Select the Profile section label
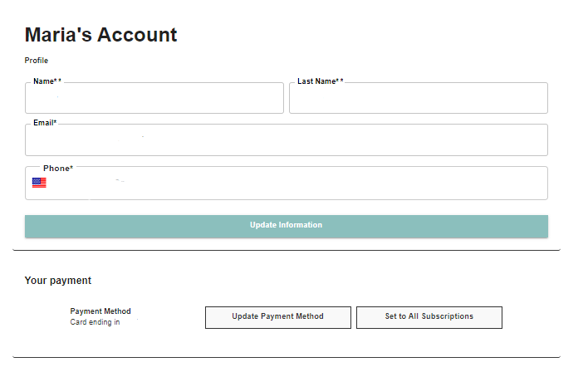588x372 pixels. pyautogui.click(x=36, y=61)
